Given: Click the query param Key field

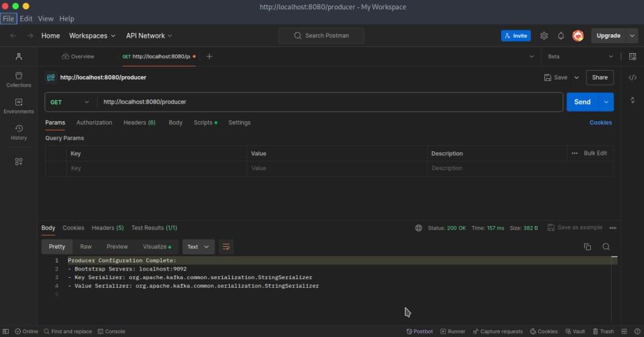Looking at the screenshot, I should coord(156,168).
